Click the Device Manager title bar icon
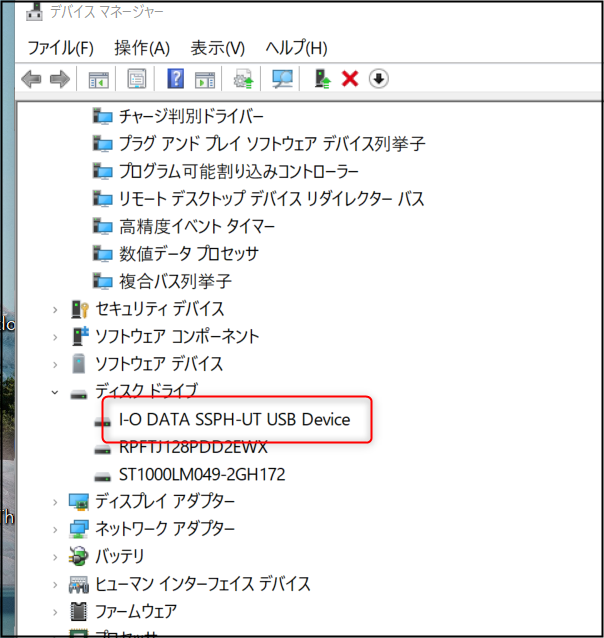604x638 pixels. click(34, 11)
